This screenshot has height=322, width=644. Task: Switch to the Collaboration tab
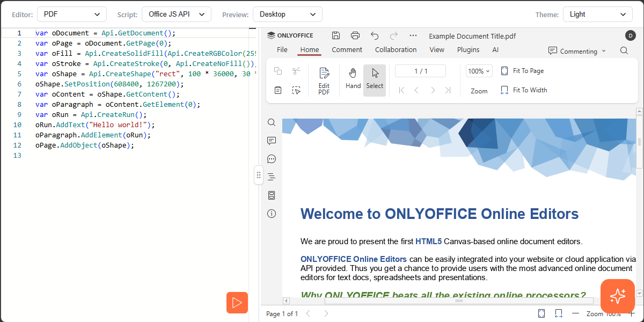coord(396,50)
